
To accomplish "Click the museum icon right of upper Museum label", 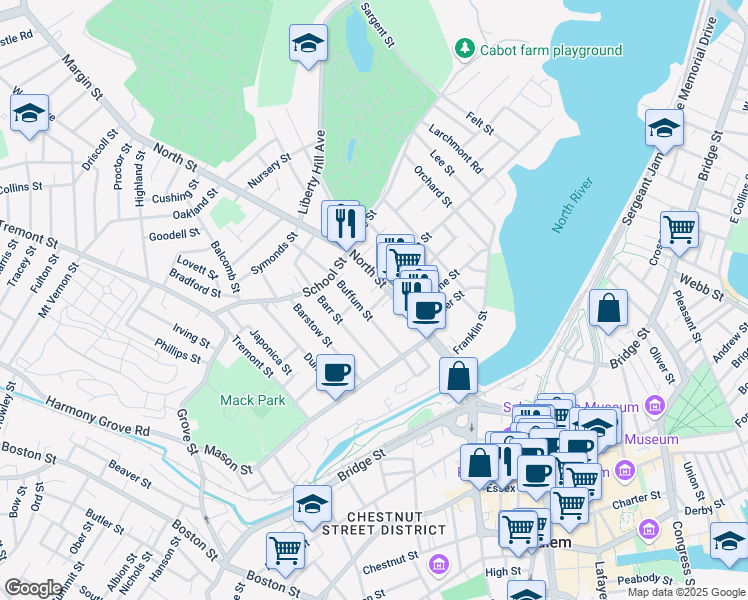I will (x=655, y=405).
